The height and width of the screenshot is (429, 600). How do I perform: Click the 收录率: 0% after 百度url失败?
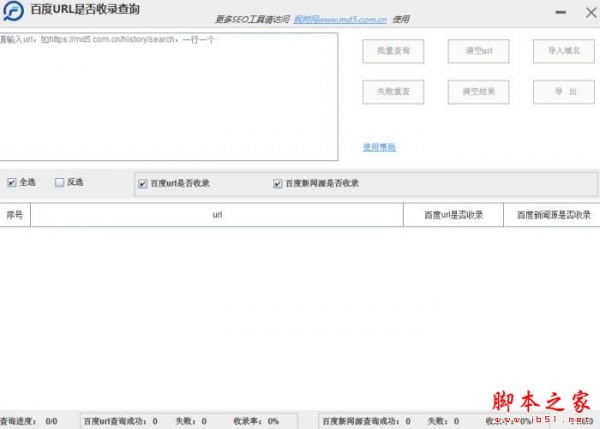[256, 421]
